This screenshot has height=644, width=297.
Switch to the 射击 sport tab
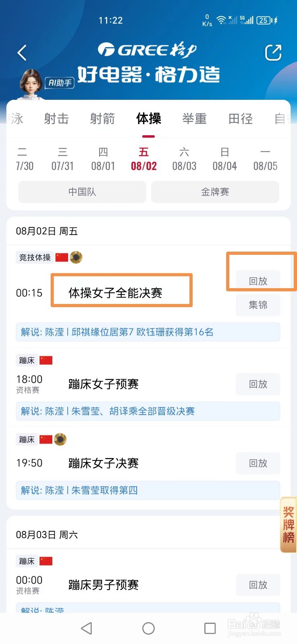pos(56,119)
